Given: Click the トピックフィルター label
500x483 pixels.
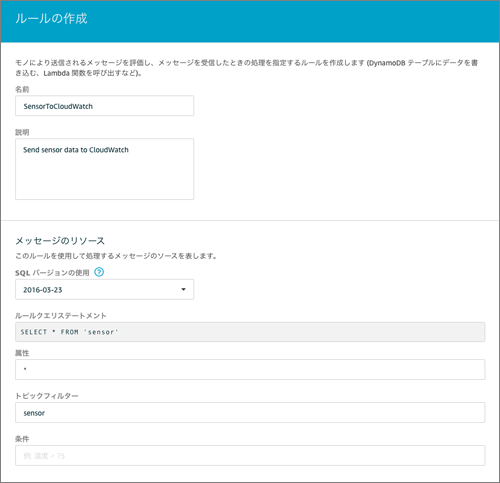Looking at the screenshot, I should (47, 396).
